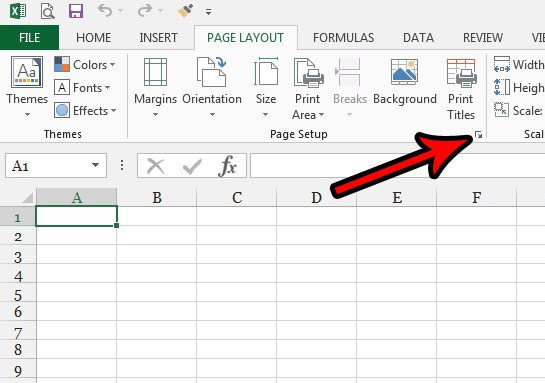Open Print Titles settings
Image resolution: width=545 pixels, height=383 pixels.
pyautogui.click(x=461, y=89)
